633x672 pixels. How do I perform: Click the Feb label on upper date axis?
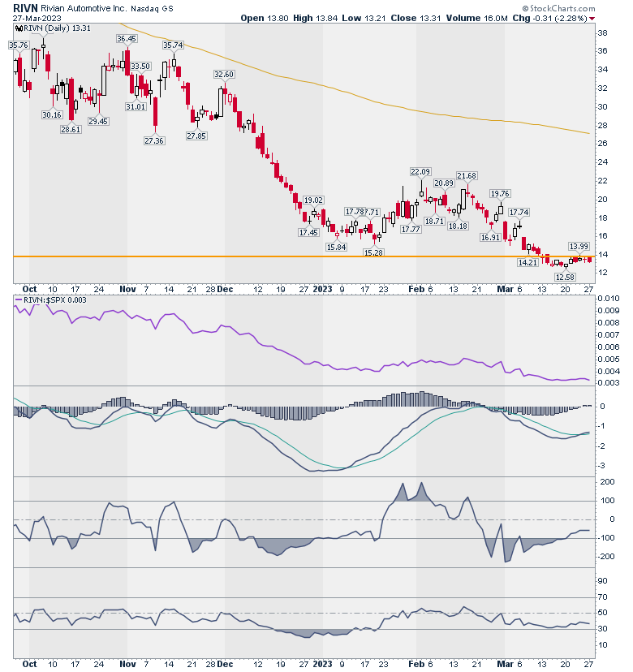[416, 289]
